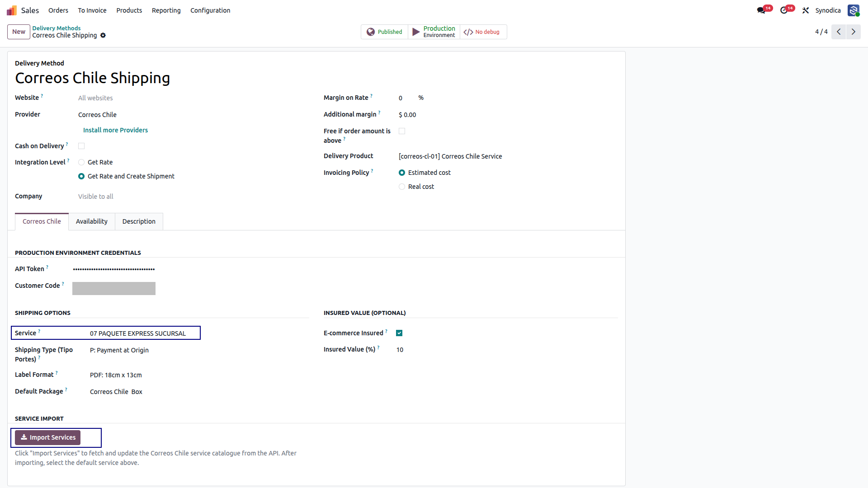The height and width of the screenshot is (488, 868).
Task: Click the Synodica company name
Action: [828, 10]
